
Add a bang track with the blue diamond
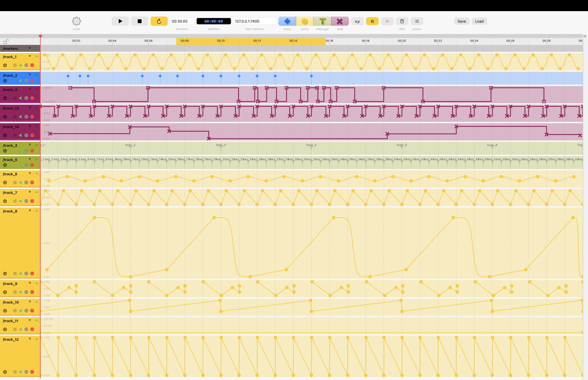point(287,21)
